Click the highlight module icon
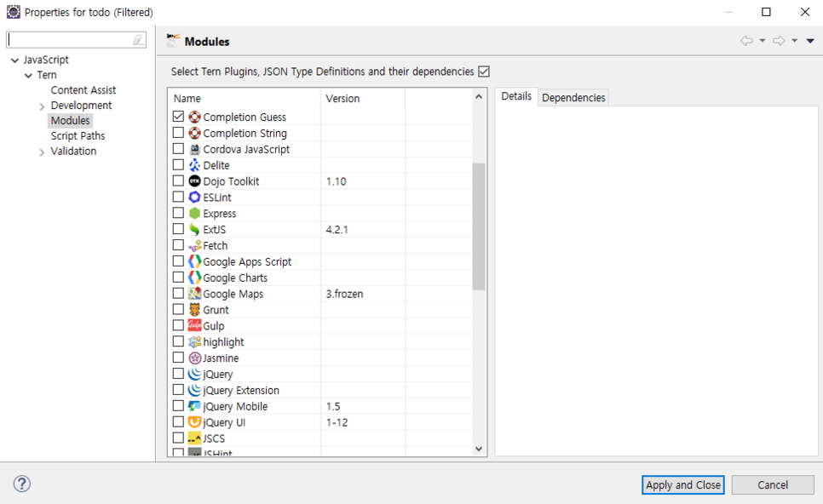This screenshot has height=504, width=823. point(195,342)
